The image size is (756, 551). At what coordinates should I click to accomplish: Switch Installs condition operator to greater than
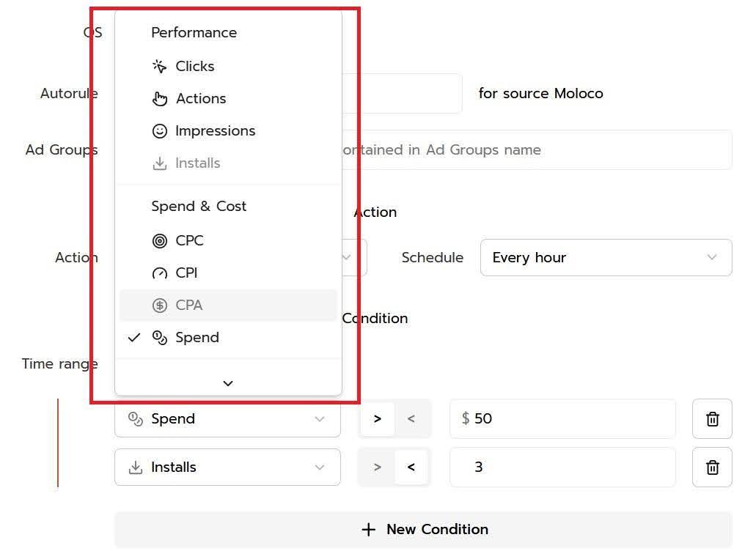coord(378,467)
